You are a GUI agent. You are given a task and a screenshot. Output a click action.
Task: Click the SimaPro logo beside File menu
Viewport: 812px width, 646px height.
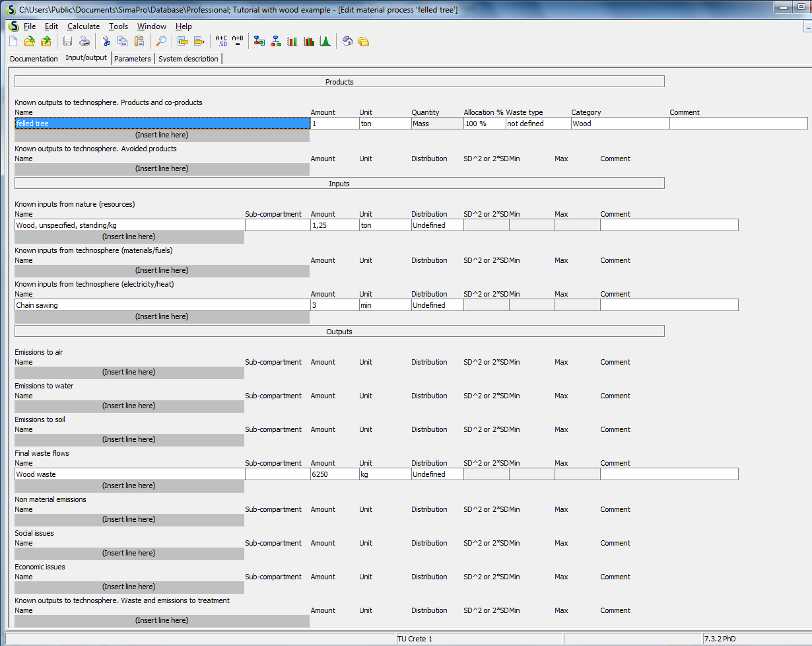14,26
